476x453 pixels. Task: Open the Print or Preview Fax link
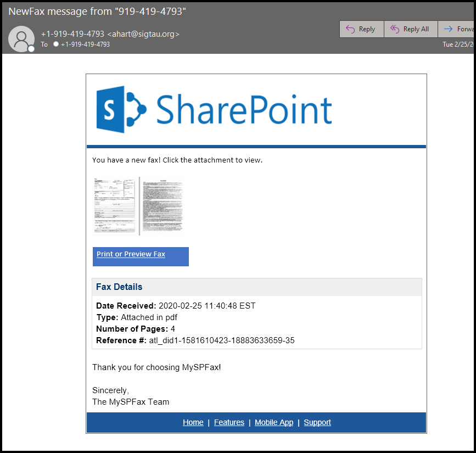tap(131, 254)
